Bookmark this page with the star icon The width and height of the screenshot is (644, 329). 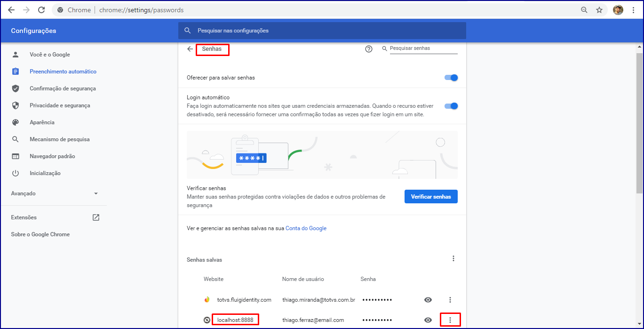click(x=599, y=10)
